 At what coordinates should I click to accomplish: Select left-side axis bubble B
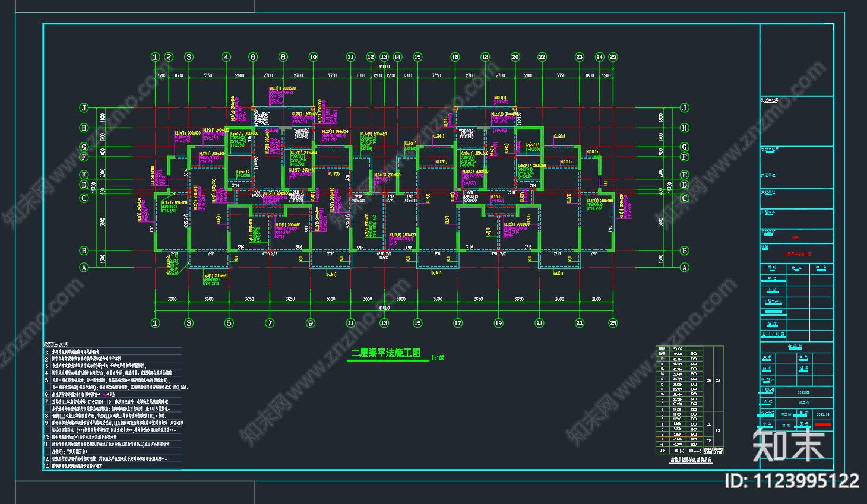[84, 251]
